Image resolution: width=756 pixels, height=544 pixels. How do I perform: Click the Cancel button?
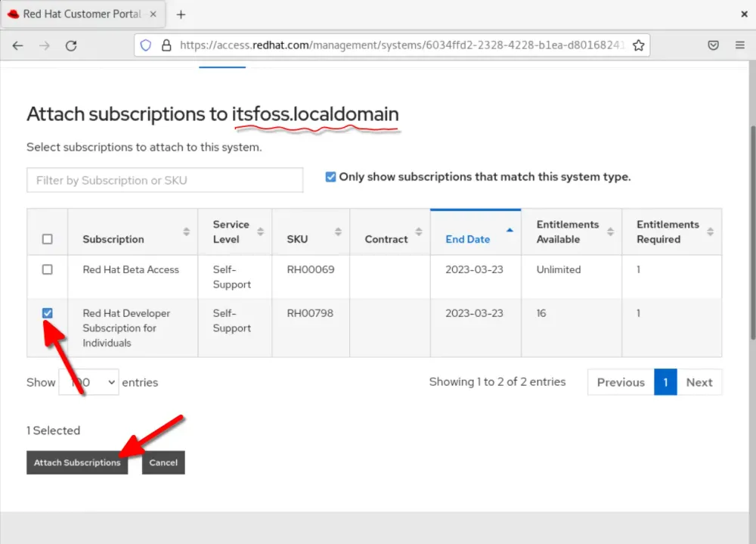(x=163, y=462)
